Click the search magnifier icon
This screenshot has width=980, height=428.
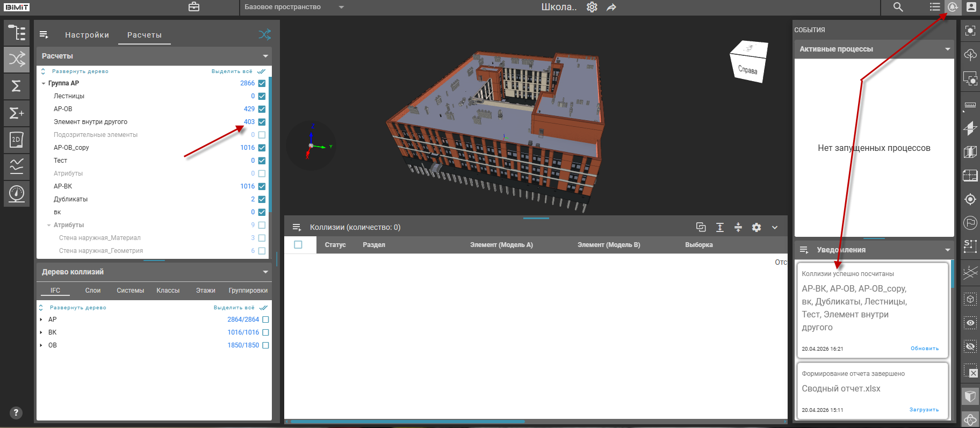point(898,7)
